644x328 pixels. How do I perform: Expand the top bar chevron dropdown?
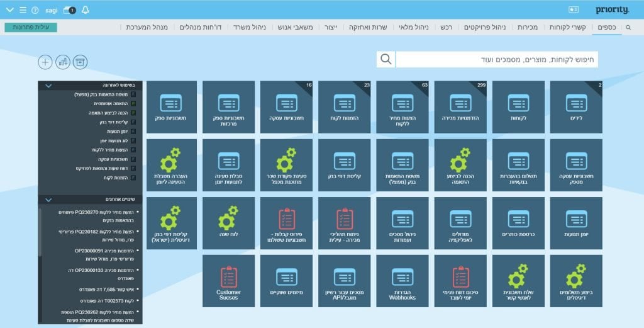pyautogui.click(x=9, y=10)
